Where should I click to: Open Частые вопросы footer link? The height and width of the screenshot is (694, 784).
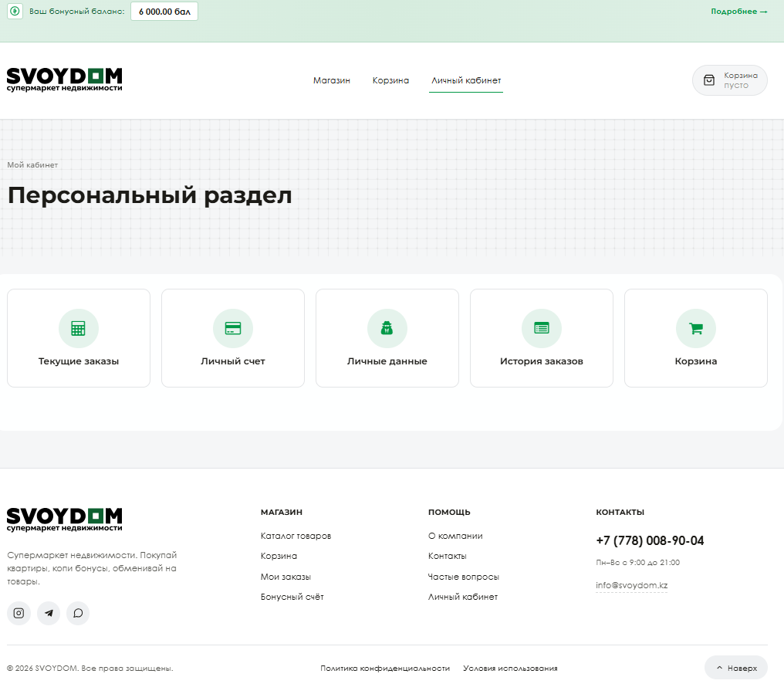[464, 577]
